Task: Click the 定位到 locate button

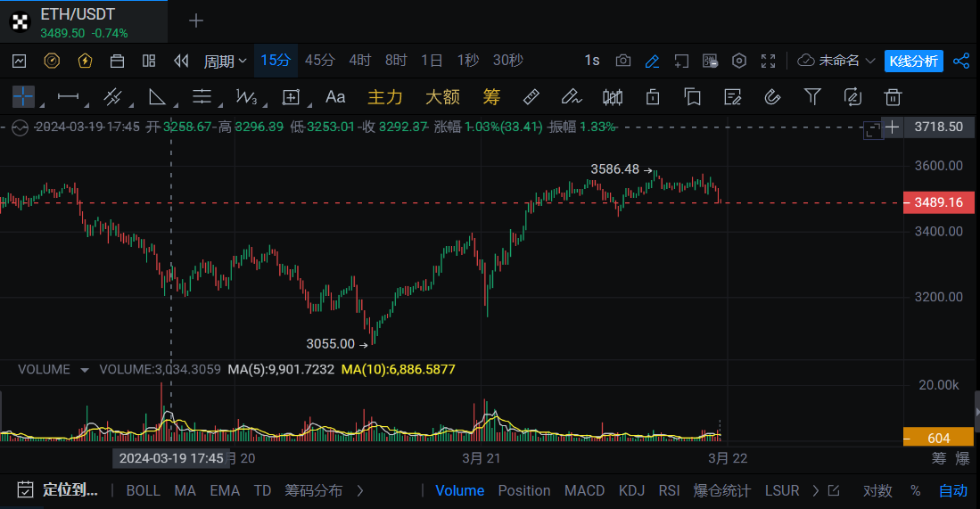Action: coord(59,490)
